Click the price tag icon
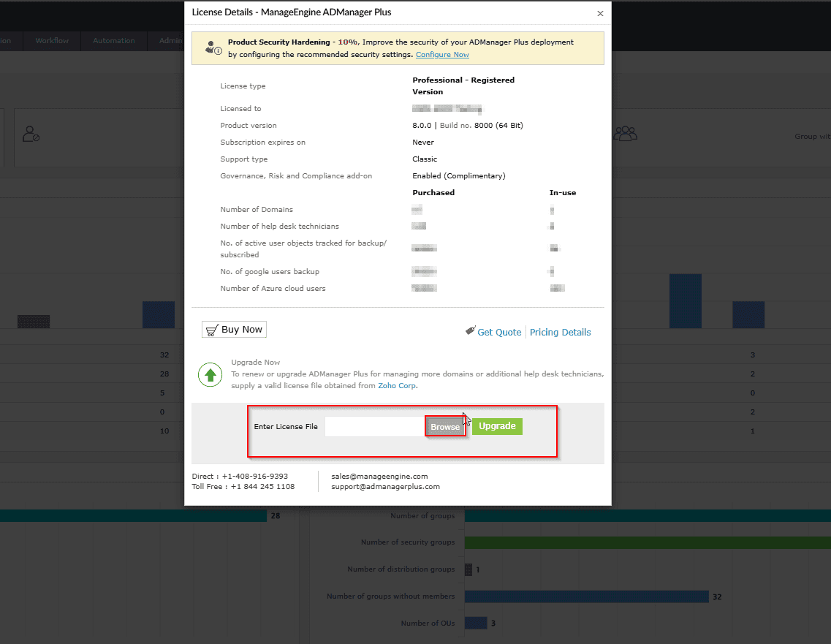 point(470,330)
